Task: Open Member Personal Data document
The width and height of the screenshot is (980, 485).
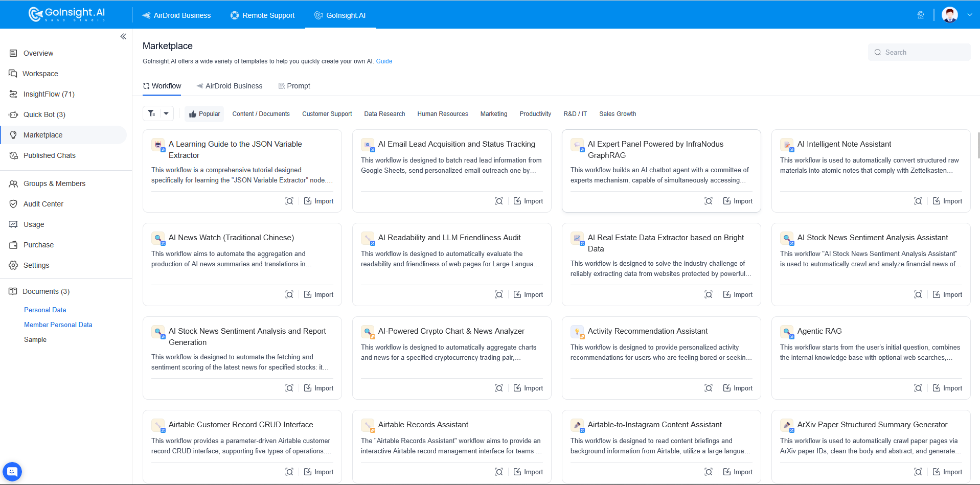Action: click(58, 325)
